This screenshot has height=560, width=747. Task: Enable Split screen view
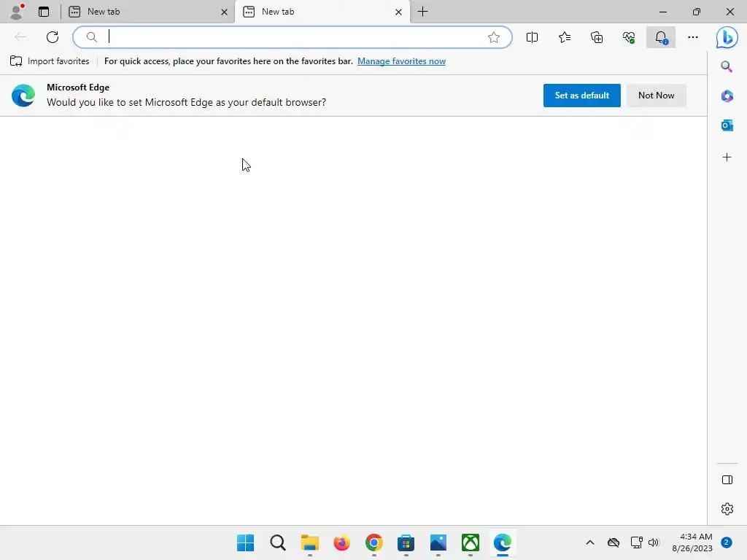click(532, 37)
